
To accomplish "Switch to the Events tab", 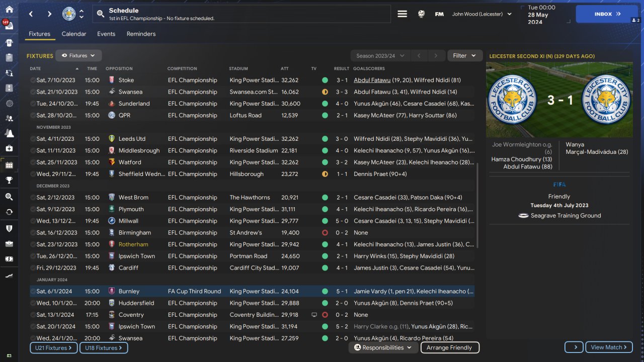I will (x=106, y=34).
